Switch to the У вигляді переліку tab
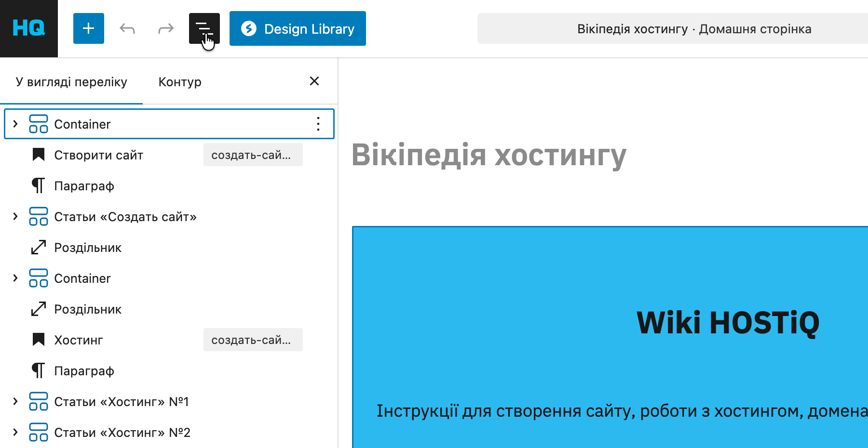The height and width of the screenshot is (448, 868). click(x=71, y=82)
